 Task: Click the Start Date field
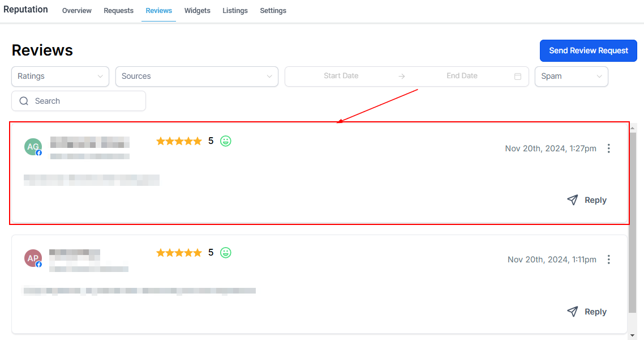(341, 76)
